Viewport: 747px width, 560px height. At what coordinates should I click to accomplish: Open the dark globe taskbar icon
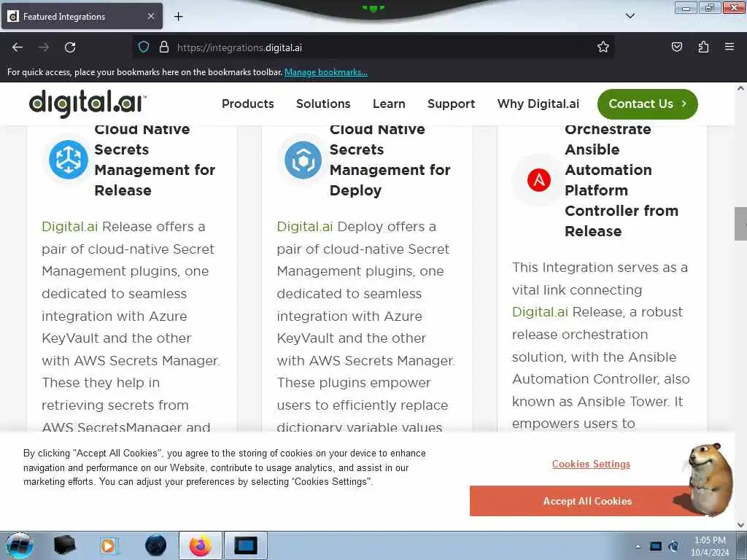155,545
